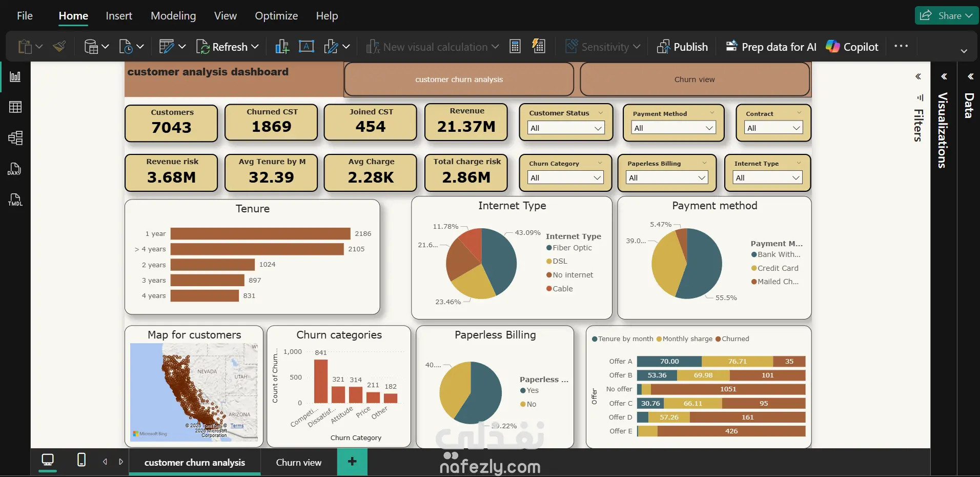The image size is (980, 477).
Task: Click the Publish button
Action: 682,47
